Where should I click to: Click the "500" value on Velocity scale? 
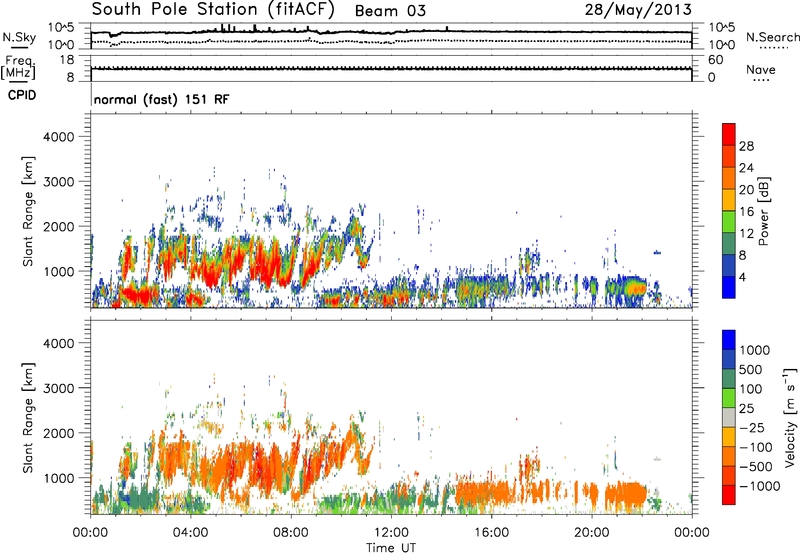[x=751, y=370]
